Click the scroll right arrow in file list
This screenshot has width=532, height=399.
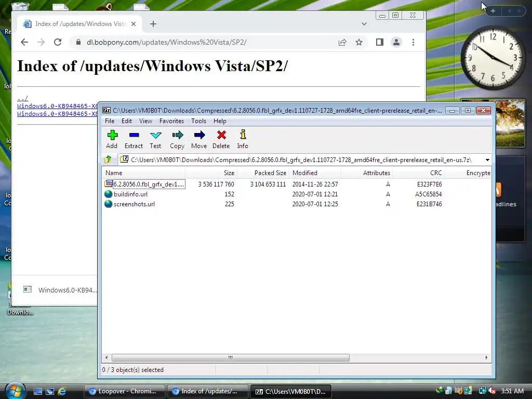[x=486, y=357]
